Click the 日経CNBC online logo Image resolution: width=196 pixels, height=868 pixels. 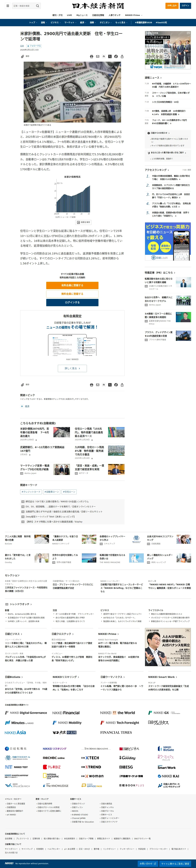coord(54,758)
